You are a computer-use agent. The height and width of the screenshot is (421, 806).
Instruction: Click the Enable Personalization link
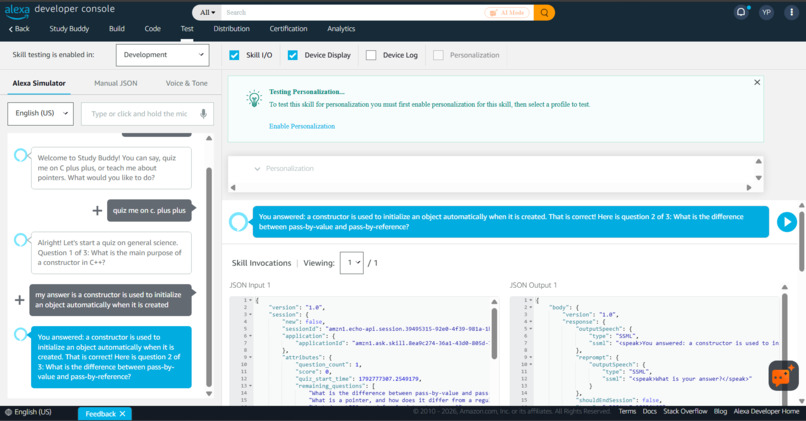click(x=302, y=126)
